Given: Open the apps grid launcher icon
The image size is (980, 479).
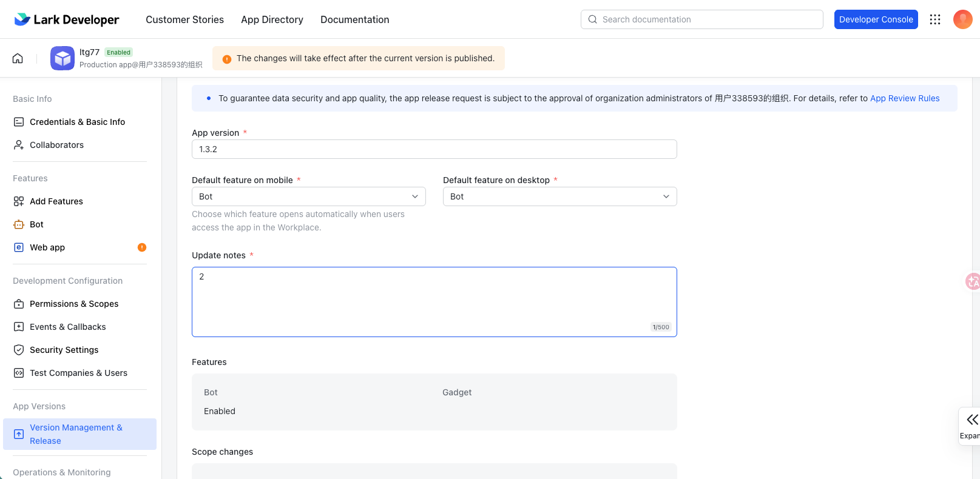Looking at the screenshot, I should click(x=935, y=19).
